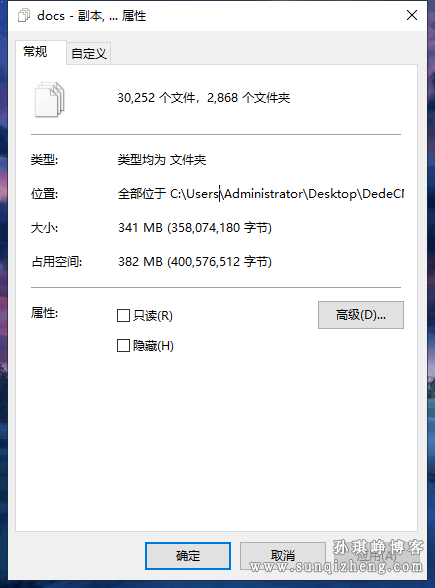Click the 应用(A) apply button
The width and height of the screenshot is (435, 588).
tap(376, 555)
